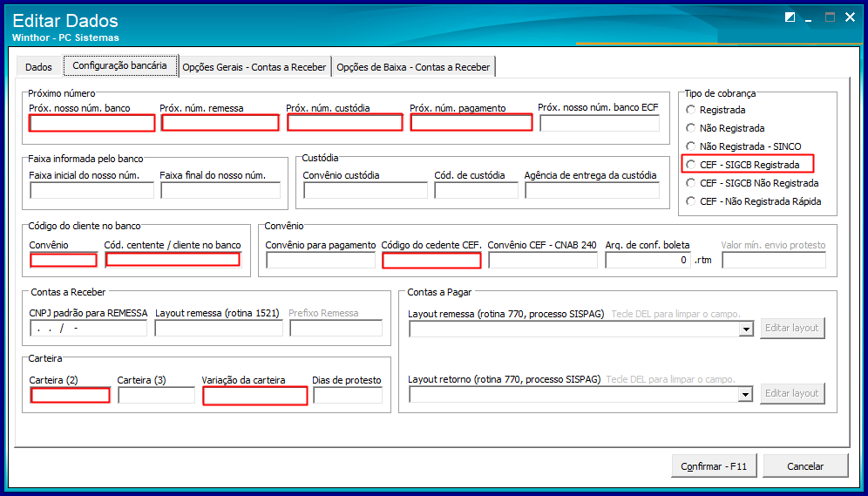The height and width of the screenshot is (496, 868).
Task: Maximize the Editar Dados window
Action: point(830,17)
